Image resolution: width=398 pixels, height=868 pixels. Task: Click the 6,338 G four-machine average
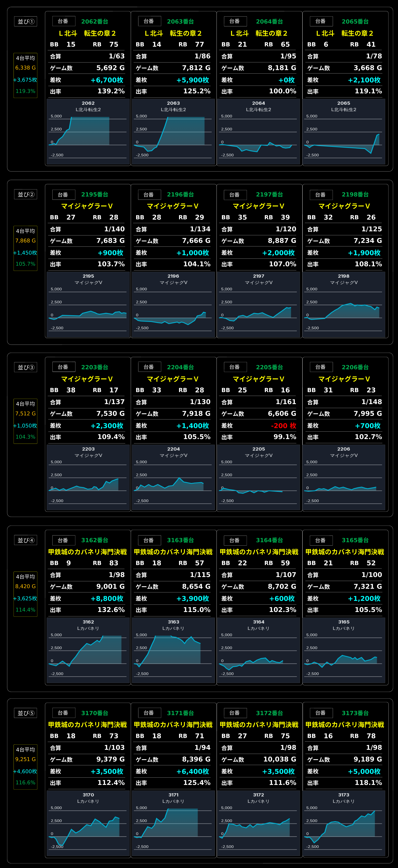[x=25, y=68]
